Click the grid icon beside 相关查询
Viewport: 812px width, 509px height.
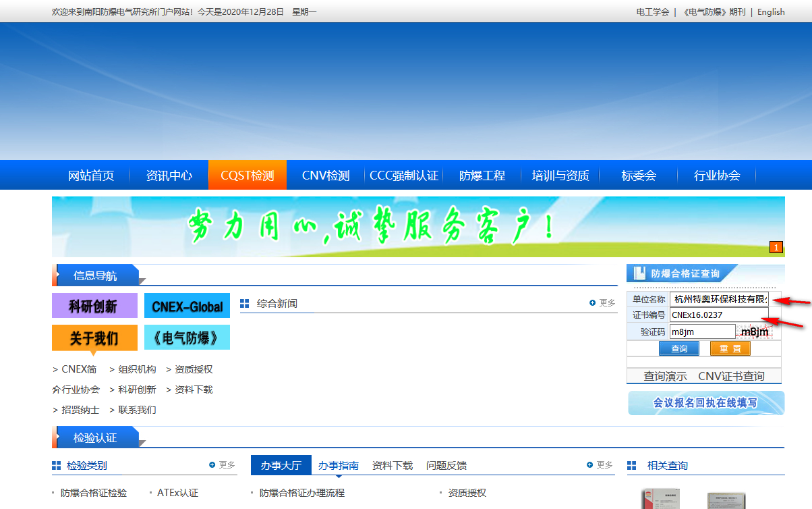coord(632,464)
